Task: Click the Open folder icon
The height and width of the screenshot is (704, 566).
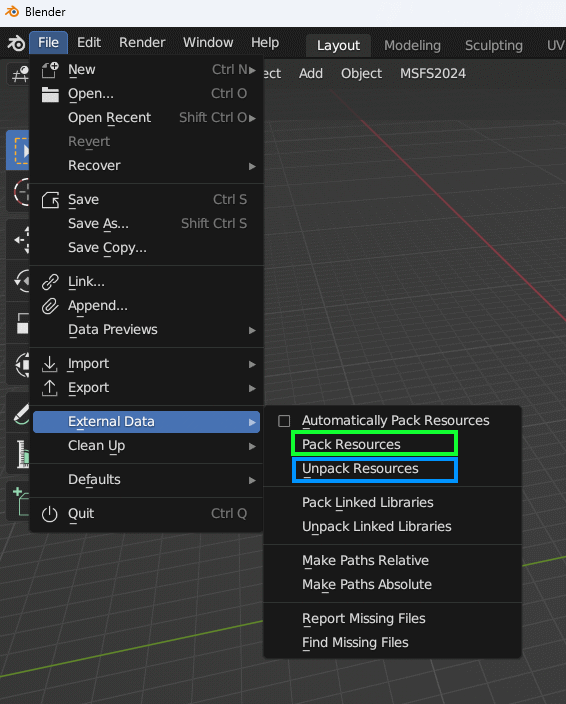Action: click(50, 94)
